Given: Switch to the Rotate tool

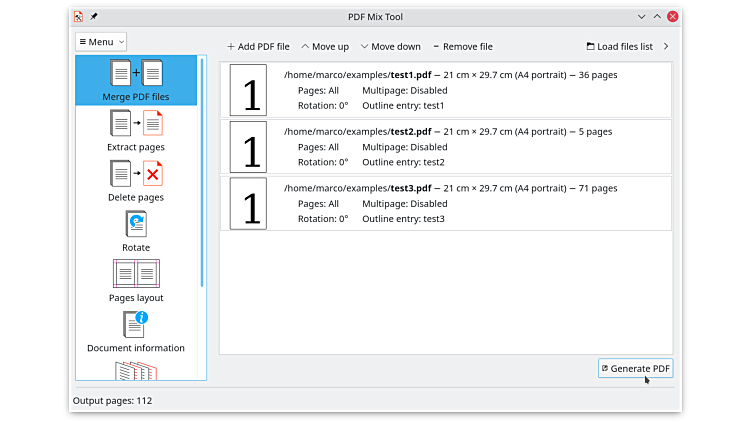Looking at the screenshot, I should pos(136,225).
